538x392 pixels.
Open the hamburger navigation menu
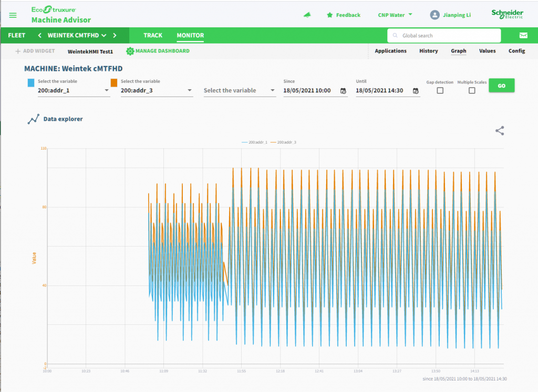click(13, 15)
